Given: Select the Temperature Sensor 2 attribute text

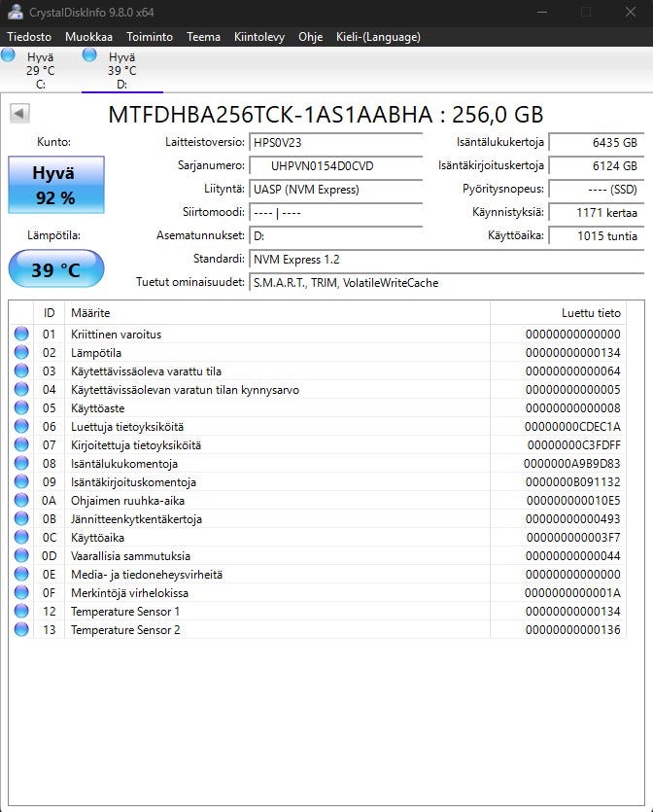Looking at the screenshot, I should [x=125, y=630].
